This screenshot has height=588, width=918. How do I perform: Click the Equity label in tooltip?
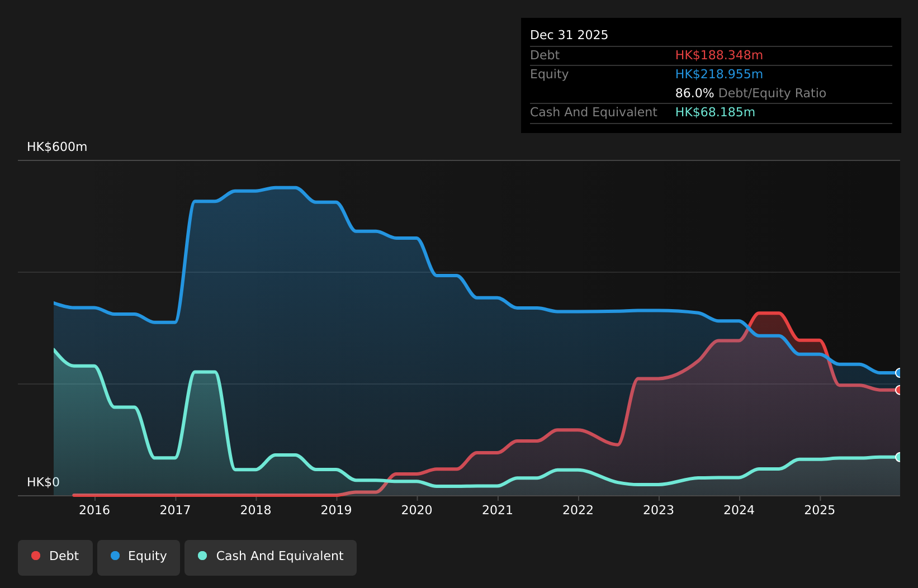[549, 74]
